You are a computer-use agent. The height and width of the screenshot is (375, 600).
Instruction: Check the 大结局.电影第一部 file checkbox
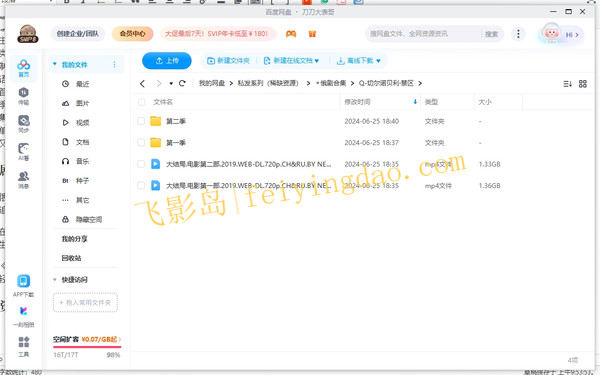click(141, 186)
